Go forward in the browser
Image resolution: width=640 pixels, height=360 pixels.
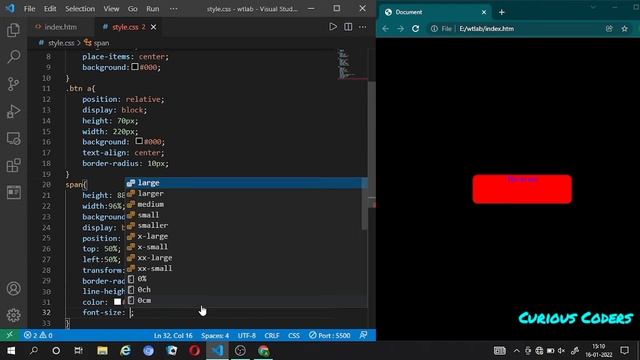pyautogui.click(x=400, y=29)
